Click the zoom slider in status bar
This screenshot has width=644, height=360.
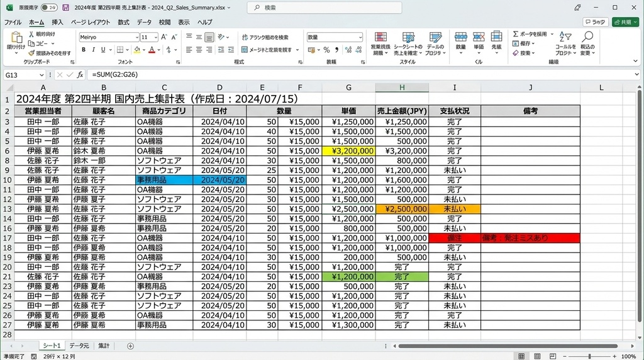pyautogui.click(x=589, y=356)
